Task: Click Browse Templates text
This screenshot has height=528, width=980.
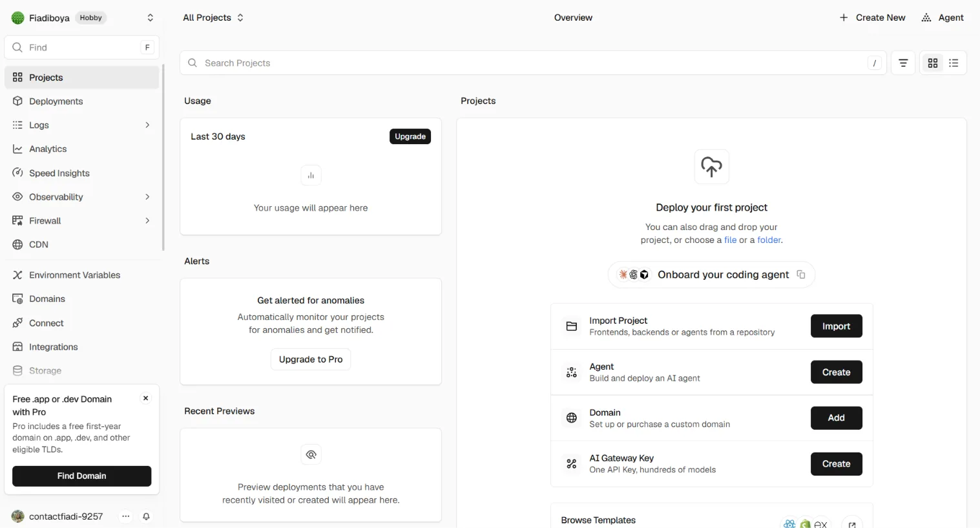Action: (x=598, y=521)
